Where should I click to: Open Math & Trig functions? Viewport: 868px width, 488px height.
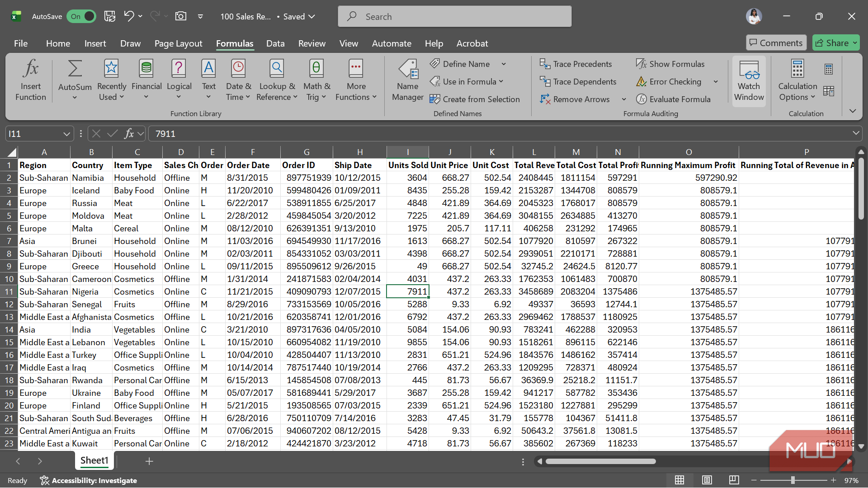click(x=316, y=80)
